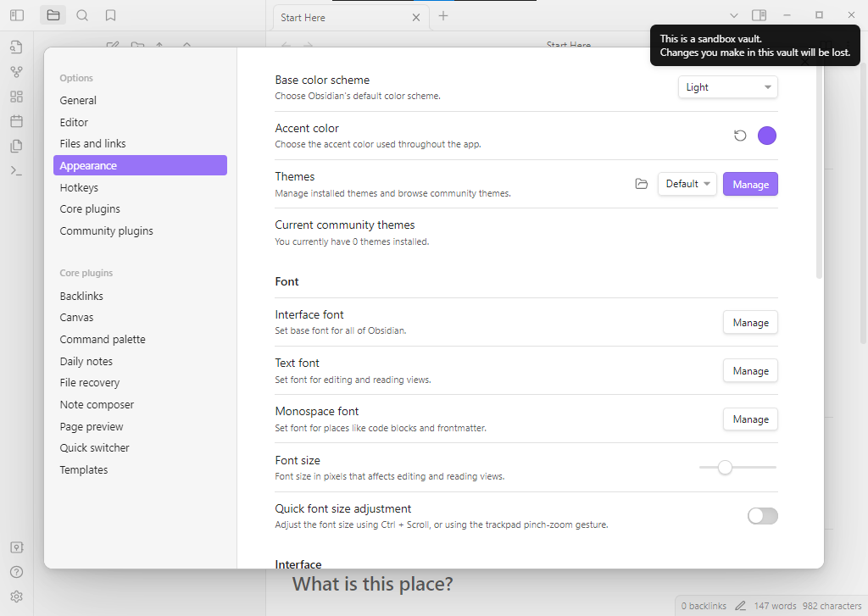This screenshot has height=616, width=868.
Task: Click Manage next to Interface font
Action: point(749,322)
